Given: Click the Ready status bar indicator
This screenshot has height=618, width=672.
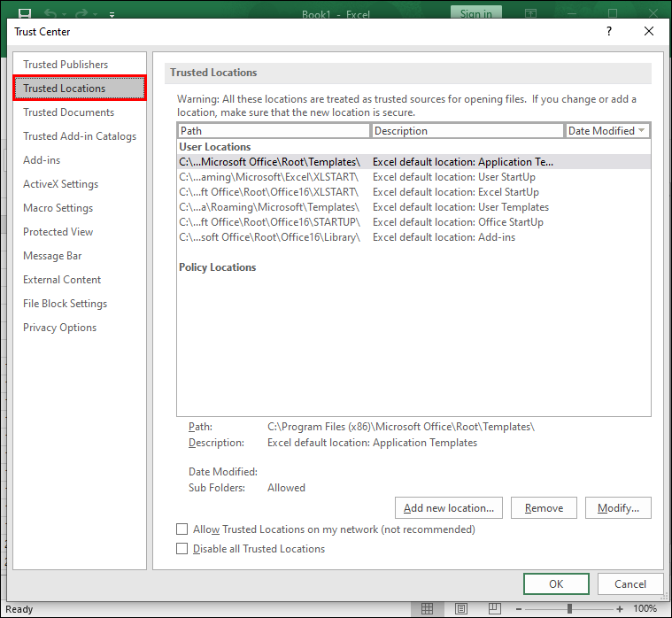Looking at the screenshot, I should pos(19,609).
